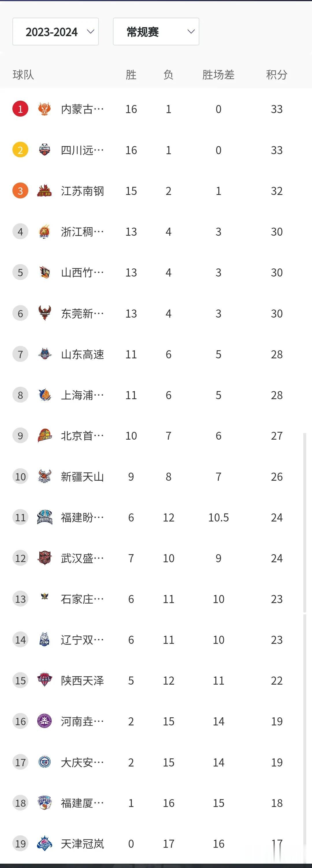Open the 东莞新 eagle team logo

(44, 313)
